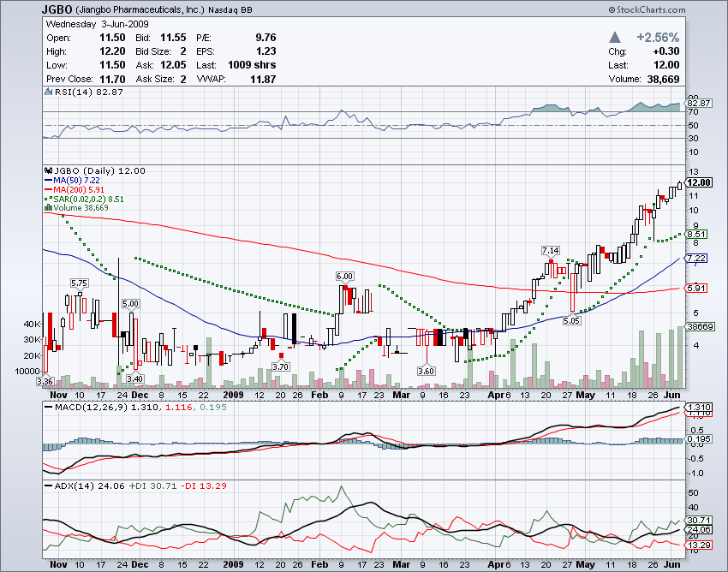Select the blue MA(50) line icon

click(x=49, y=180)
